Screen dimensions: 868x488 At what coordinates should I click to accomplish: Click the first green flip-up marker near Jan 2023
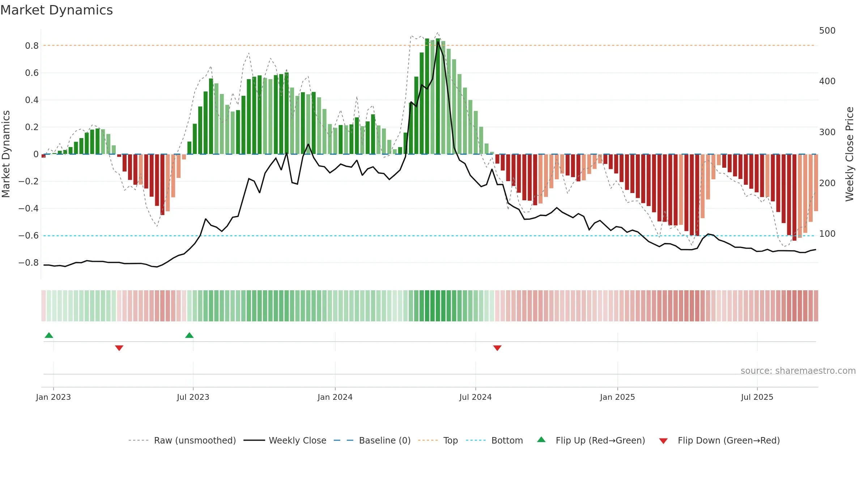coord(49,335)
